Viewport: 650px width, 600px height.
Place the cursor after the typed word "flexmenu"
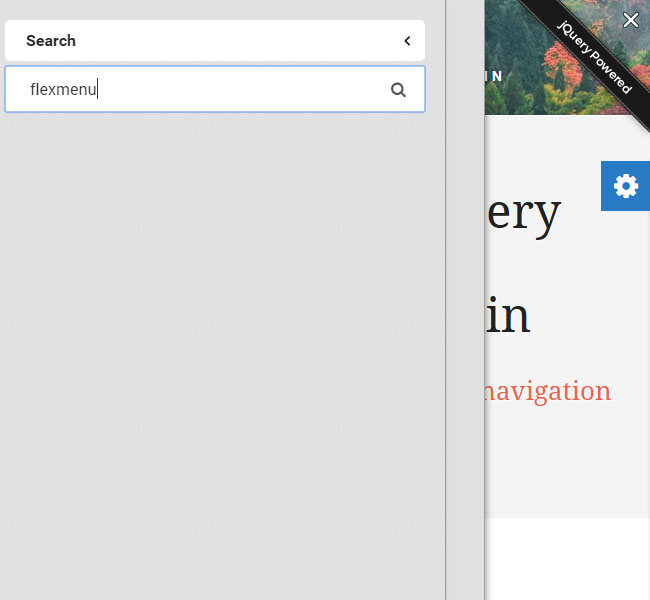tap(97, 90)
